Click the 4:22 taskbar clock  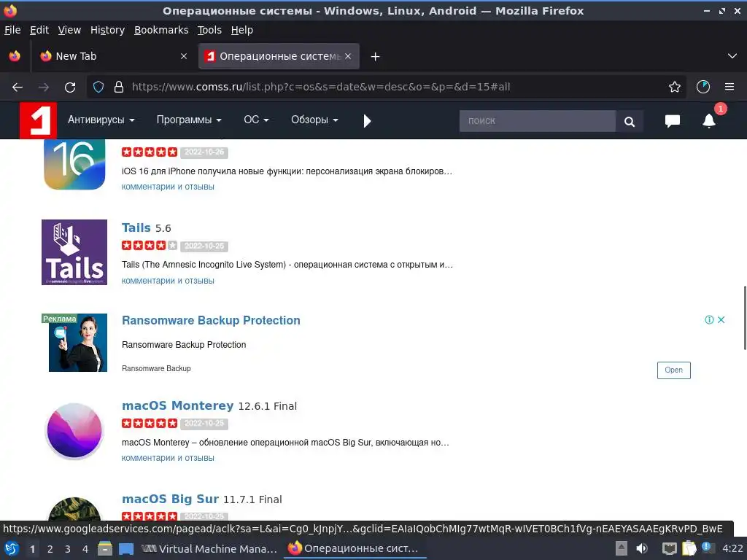[732, 549]
